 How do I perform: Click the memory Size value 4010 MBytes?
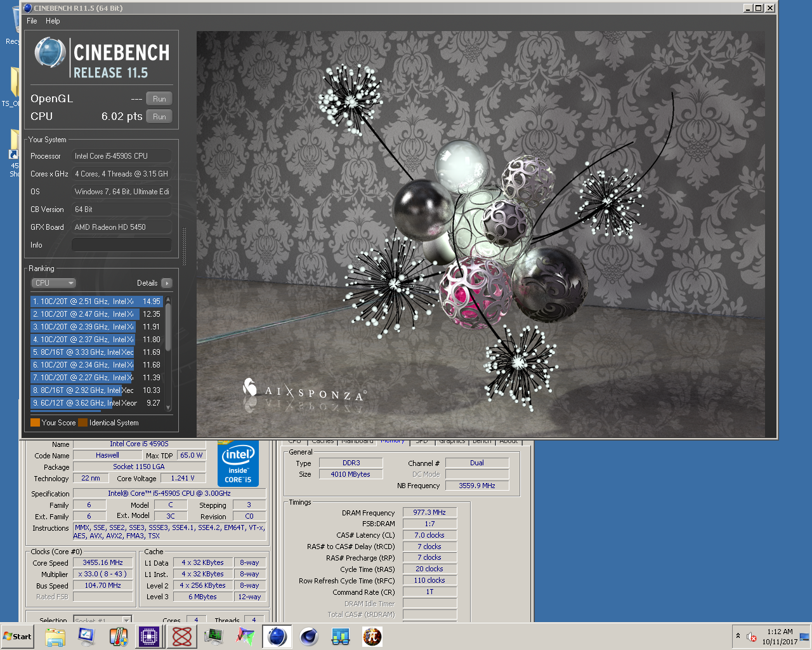click(351, 474)
